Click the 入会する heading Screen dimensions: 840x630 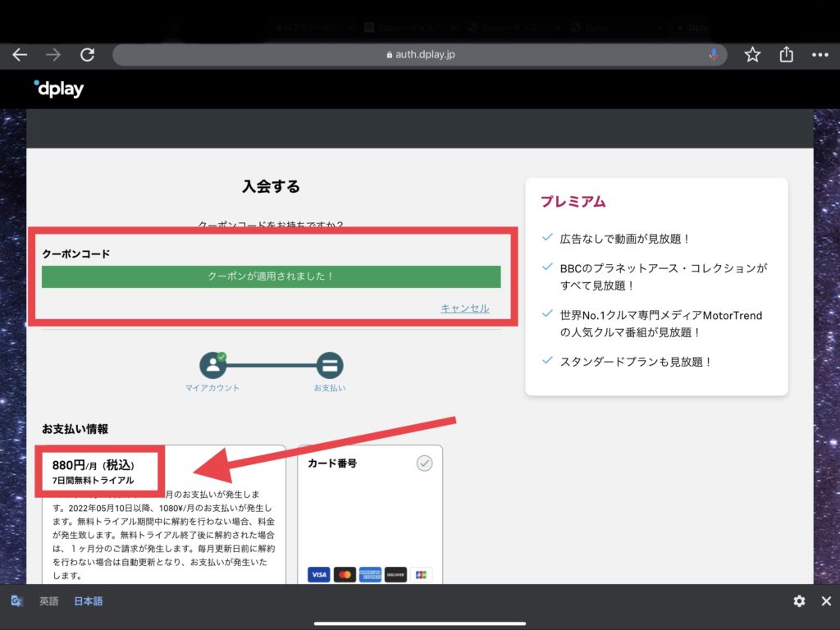point(271,186)
